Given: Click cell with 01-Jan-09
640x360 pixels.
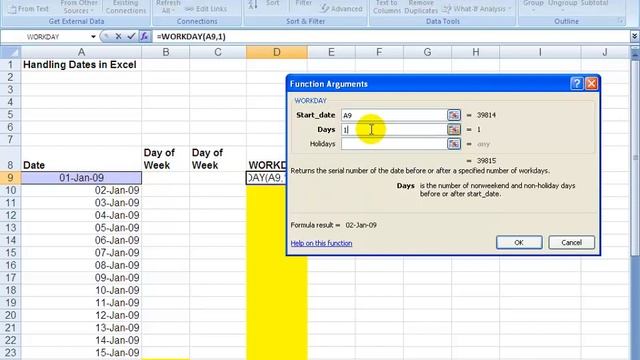Looking at the screenshot, I should click(x=81, y=178).
